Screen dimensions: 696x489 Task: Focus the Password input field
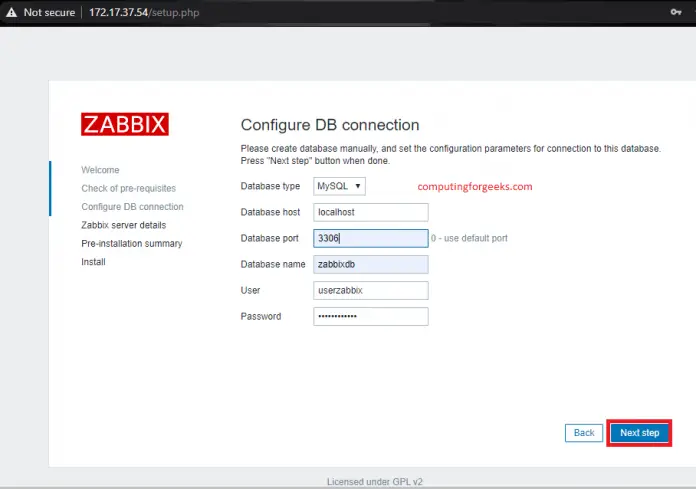click(371, 316)
